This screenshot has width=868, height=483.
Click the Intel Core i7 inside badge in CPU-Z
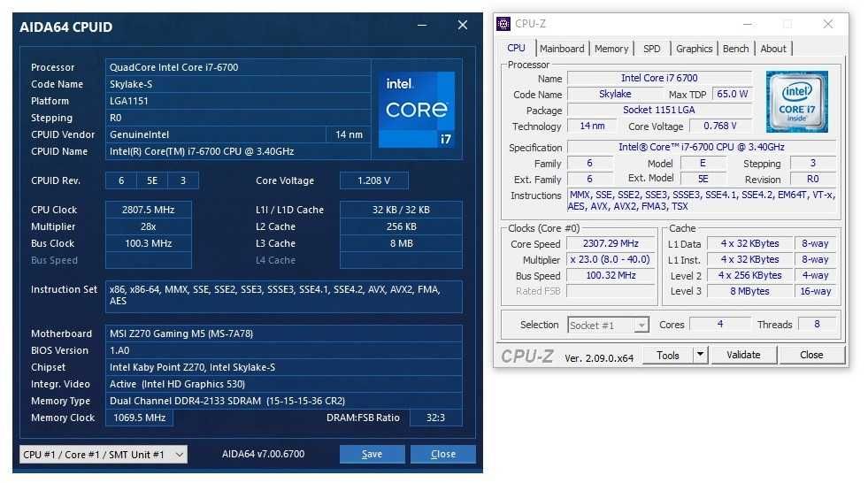pyautogui.click(x=796, y=102)
